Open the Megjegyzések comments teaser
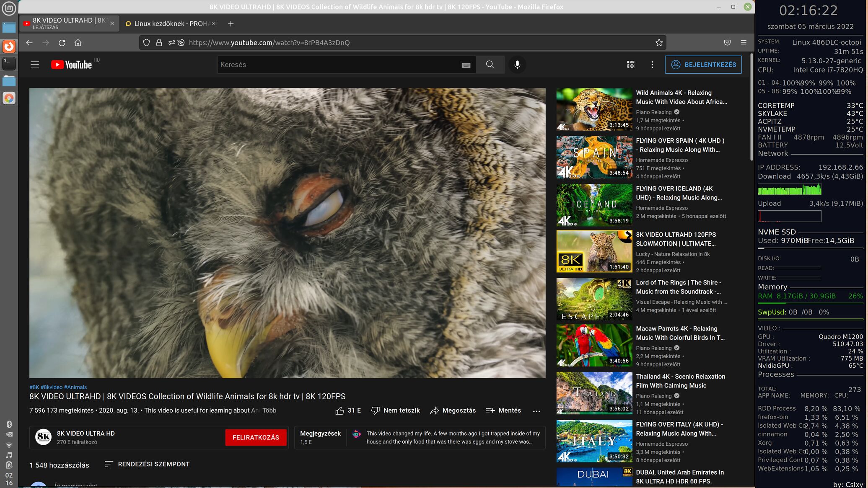This screenshot has height=488, width=868. point(420,437)
